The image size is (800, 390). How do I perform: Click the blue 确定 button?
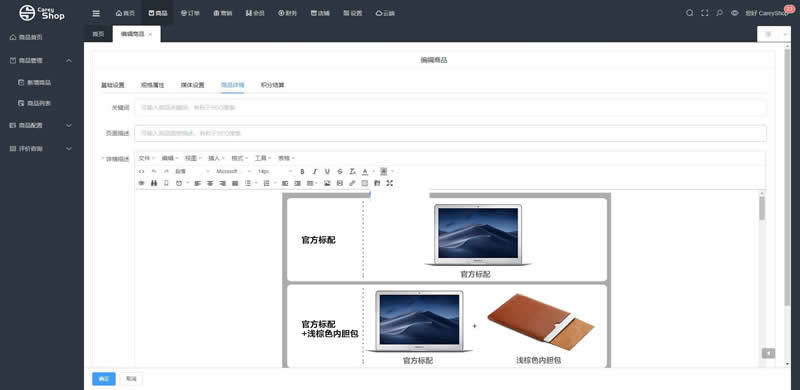[x=104, y=379]
